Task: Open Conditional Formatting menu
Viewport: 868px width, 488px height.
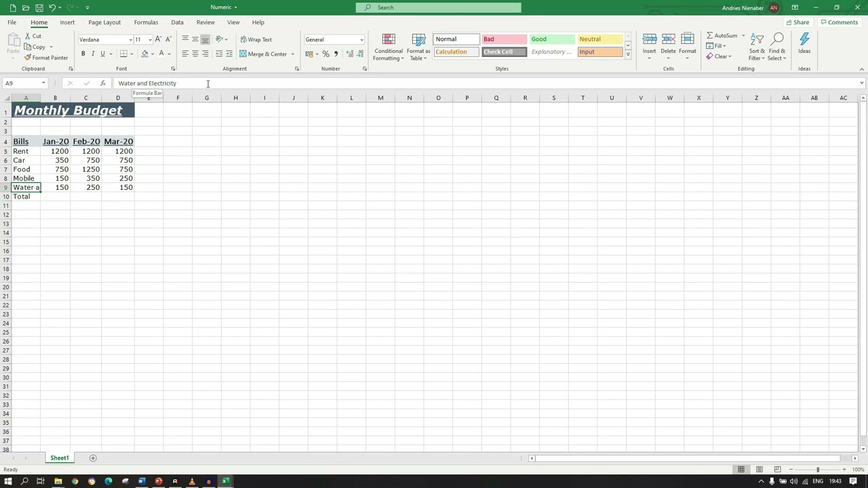Action: 389,47
